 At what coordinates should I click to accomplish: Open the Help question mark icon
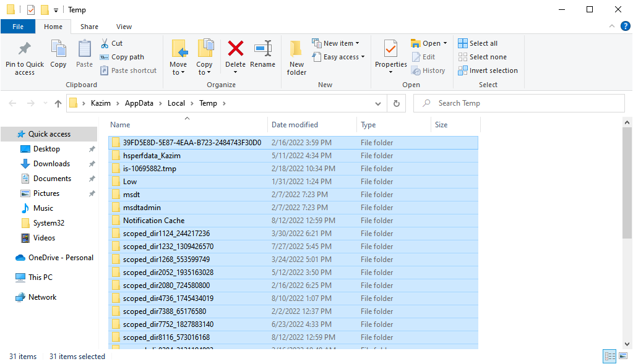626,26
